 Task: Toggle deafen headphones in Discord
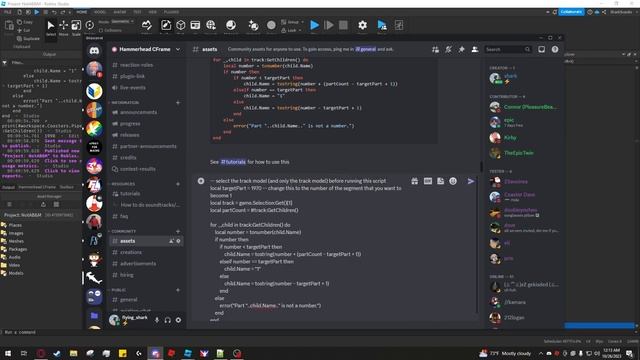point(167,320)
